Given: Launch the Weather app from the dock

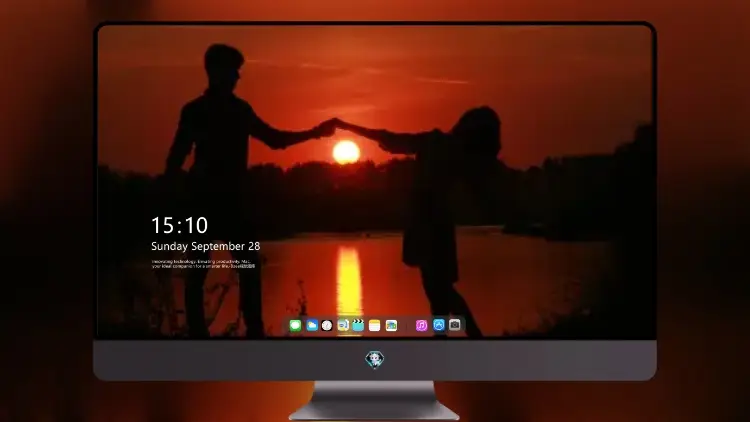Looking at the screenshot, I should pyautogui.click(x=312, y=325).
